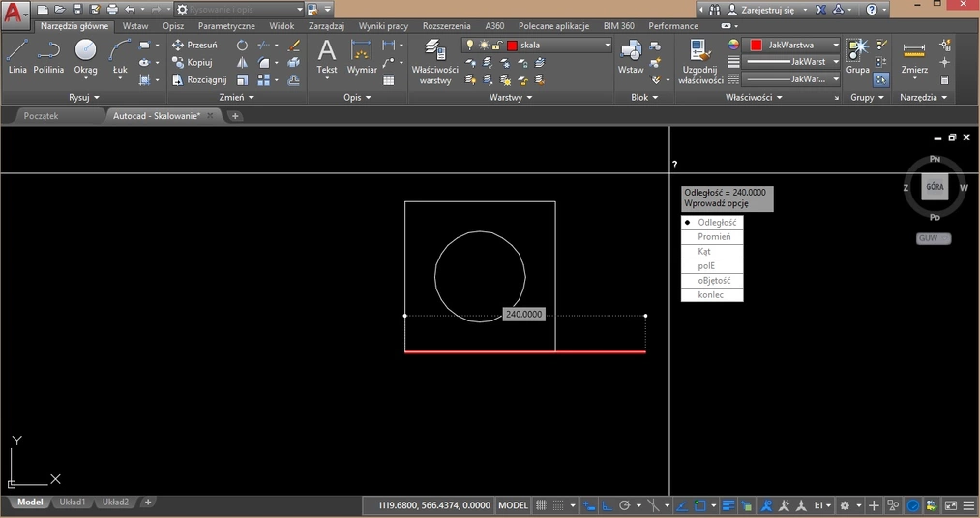Toggle ortho mode in status bar
This screenshot has height=518, width=980.
tap(607, 505)
